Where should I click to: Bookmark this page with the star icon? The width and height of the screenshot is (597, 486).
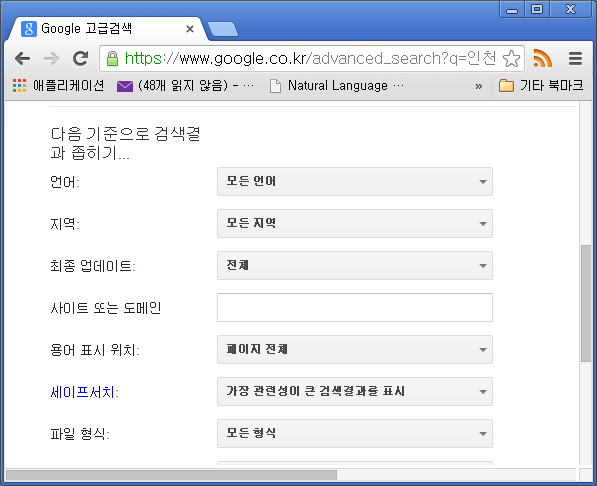tap(511, 59)
